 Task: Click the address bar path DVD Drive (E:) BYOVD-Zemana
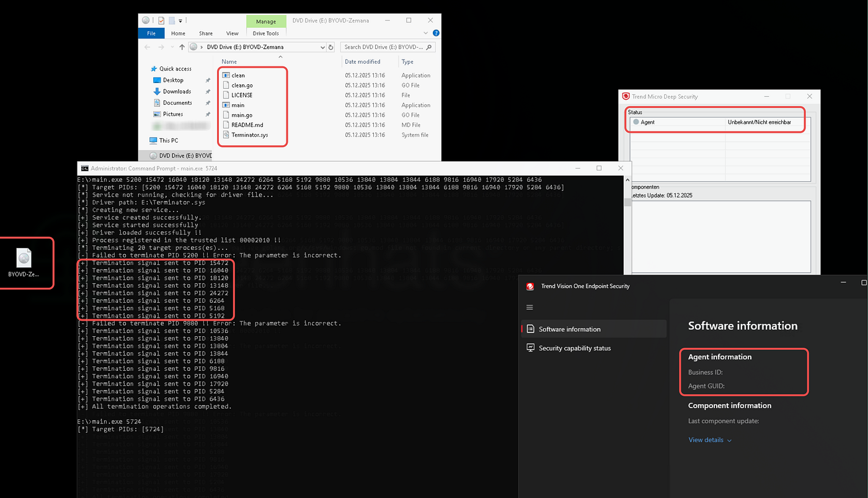click(245, 47)
